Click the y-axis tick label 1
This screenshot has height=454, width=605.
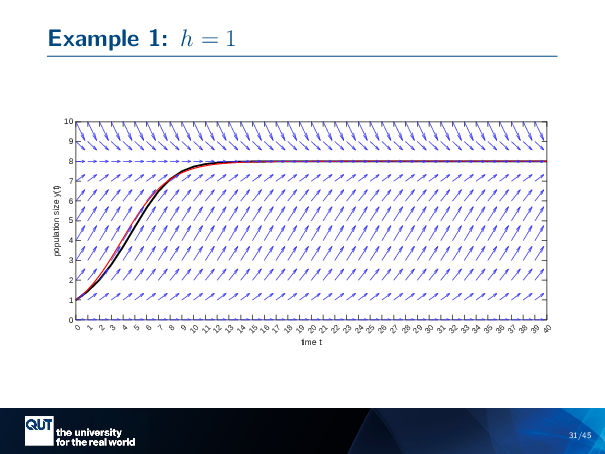[70, 300]
